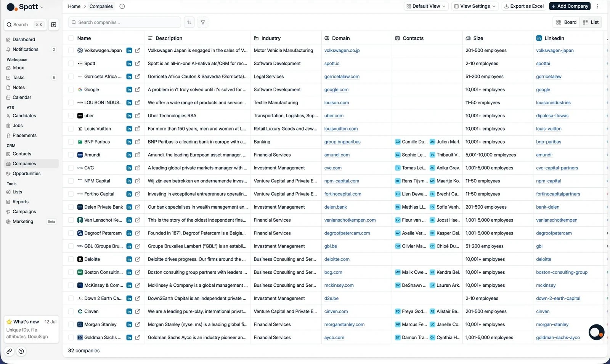Image resolution: width=610 pixels, height=364 pixels.
Task: Open the LinkedIn column header menu
Action: point(568,38)
